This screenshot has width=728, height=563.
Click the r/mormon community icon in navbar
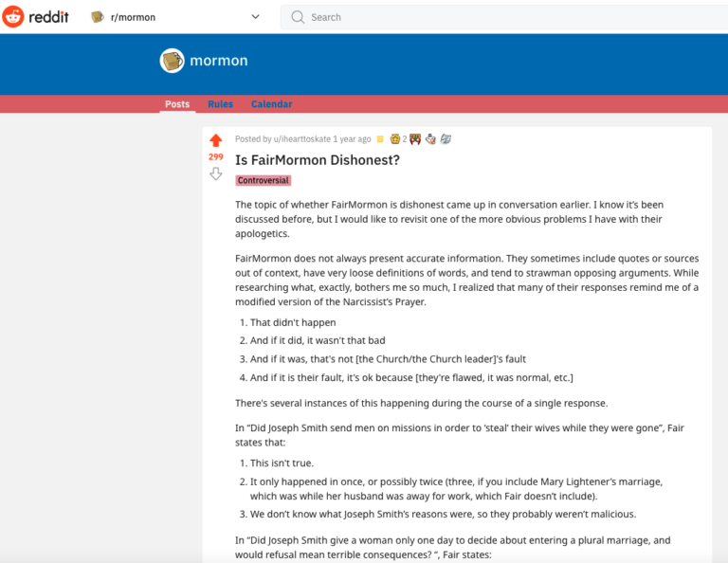pyautogui.click(x=98, y=17)
